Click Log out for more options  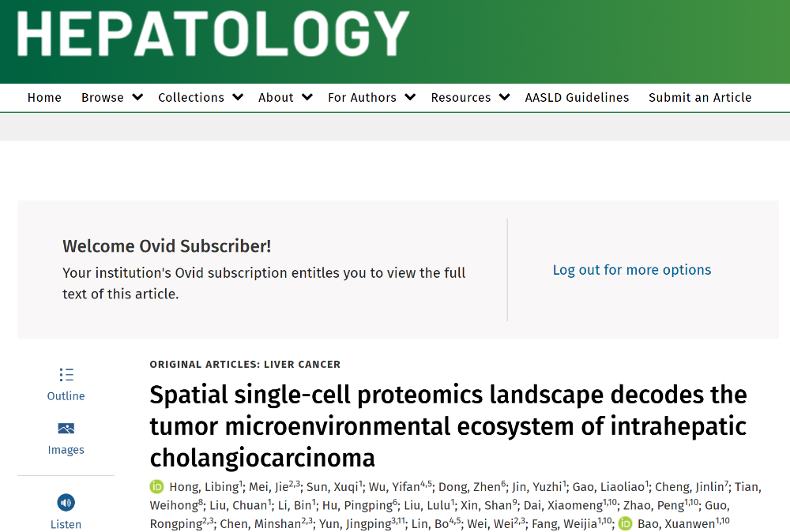tap(632, 270)
